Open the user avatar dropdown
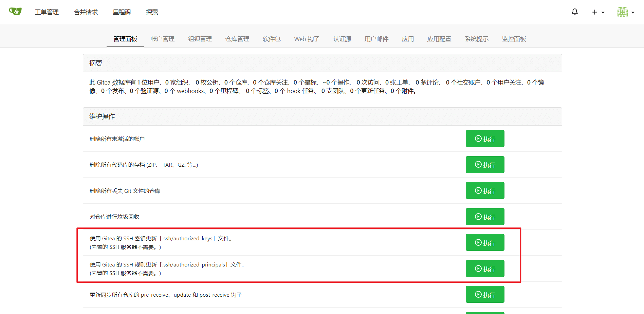Screen dimensions: 644x314 (625, 12)
